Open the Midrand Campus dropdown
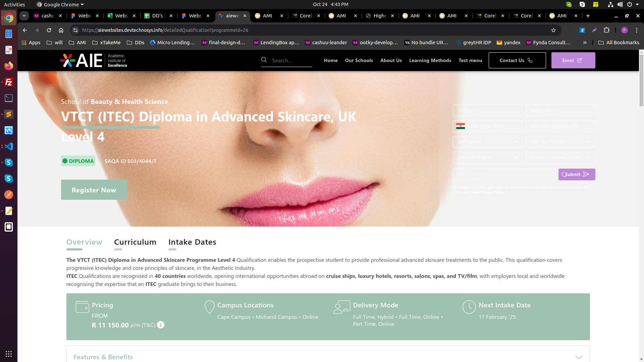 [488, 158]
